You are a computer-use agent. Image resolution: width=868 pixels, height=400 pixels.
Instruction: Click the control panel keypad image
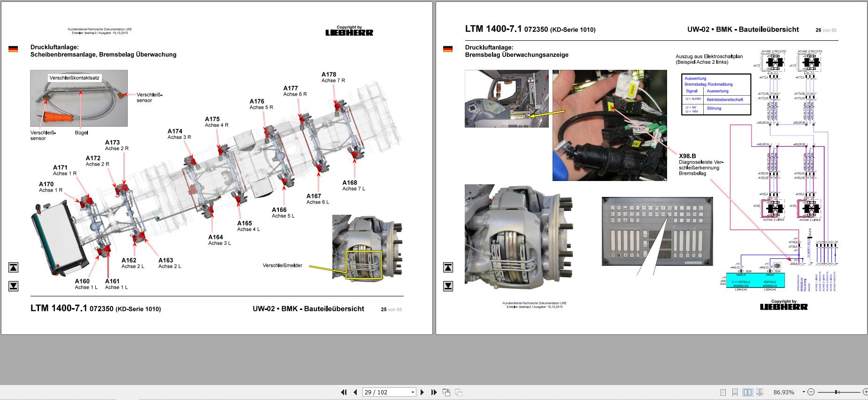(x=657, y=231)
